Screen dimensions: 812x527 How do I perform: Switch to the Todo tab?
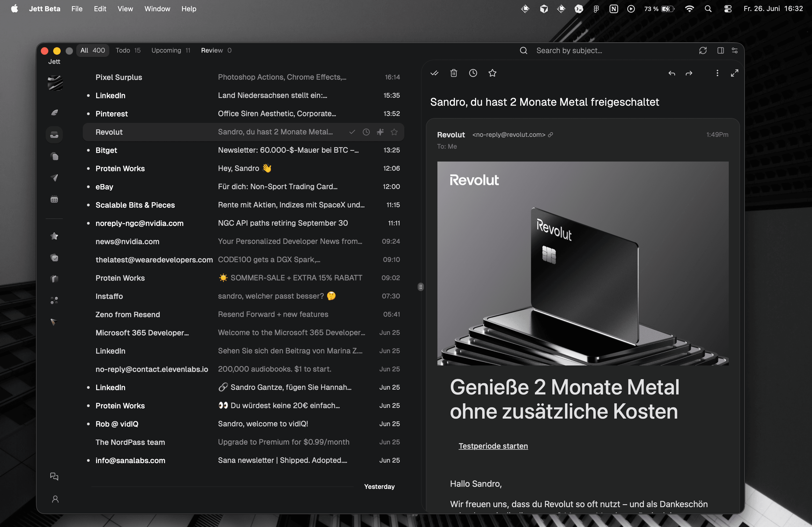[x=128, y=50]
